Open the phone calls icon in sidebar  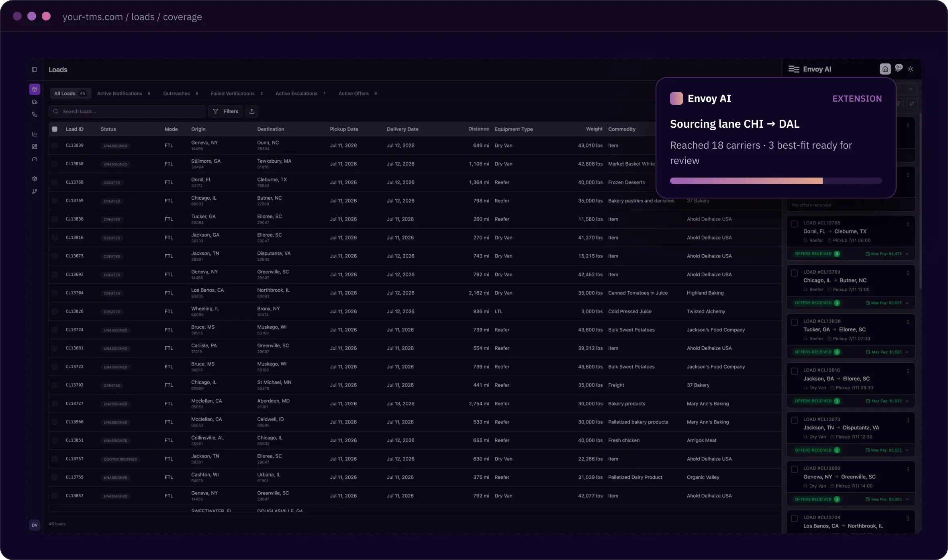[35, 114]
